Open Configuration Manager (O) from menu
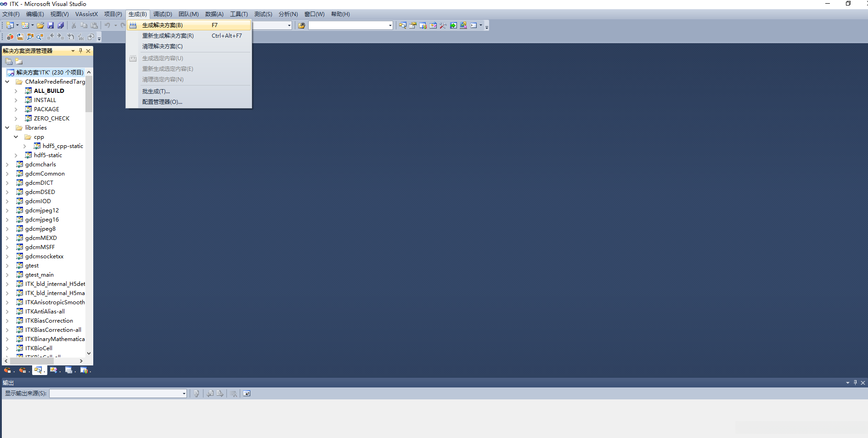 (x=189, y=102)
